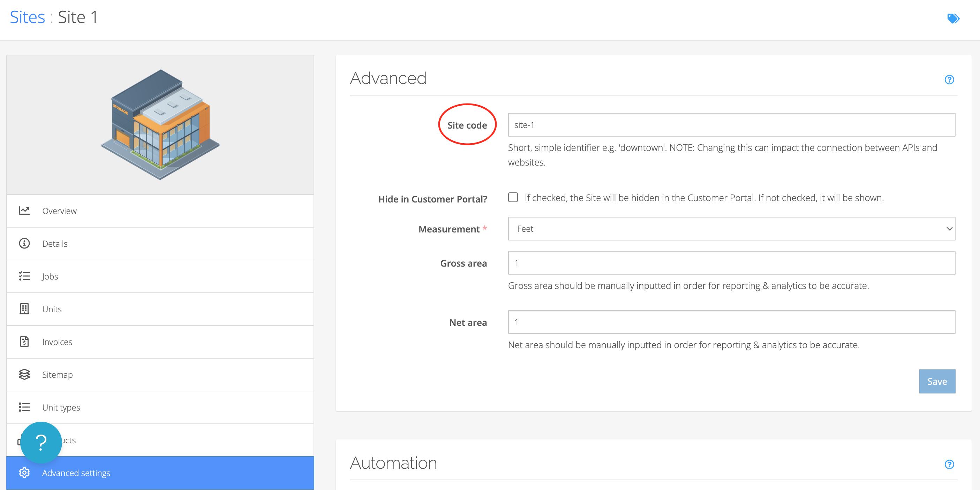Follow the Sites breadcrumb link
Screen dimensions: 980x490
28,17
